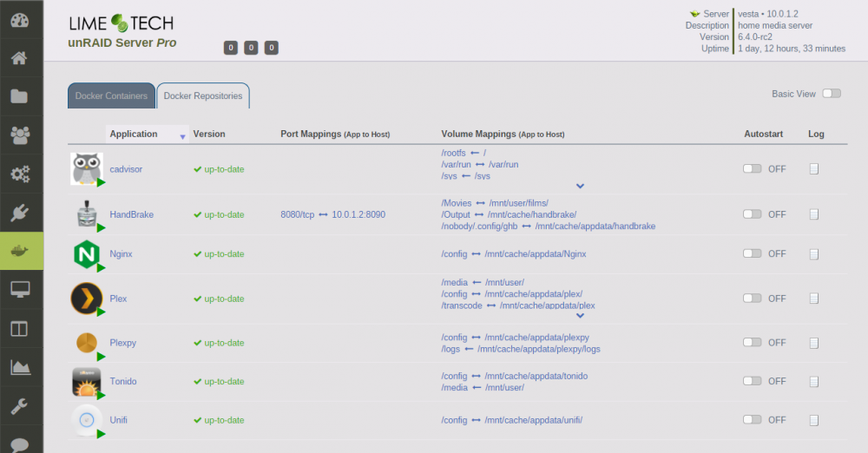Open Tools via the wrench icon
Viewport: 868px width, 453px height.
coord(19,406)
